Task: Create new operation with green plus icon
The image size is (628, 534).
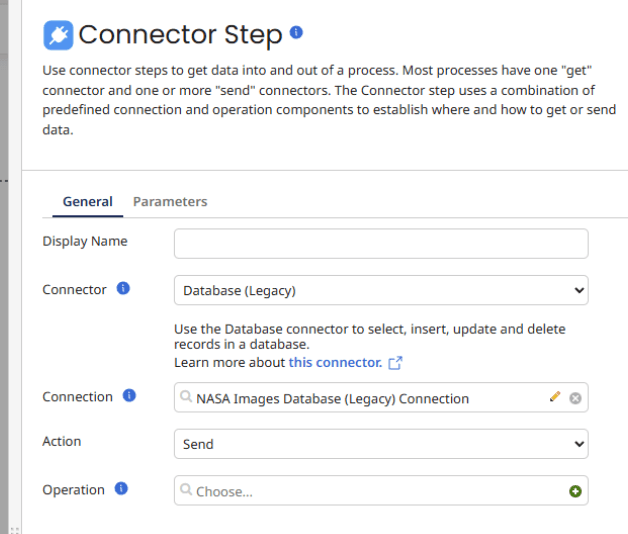Action: pyautogui.click(x=575, y=491)
